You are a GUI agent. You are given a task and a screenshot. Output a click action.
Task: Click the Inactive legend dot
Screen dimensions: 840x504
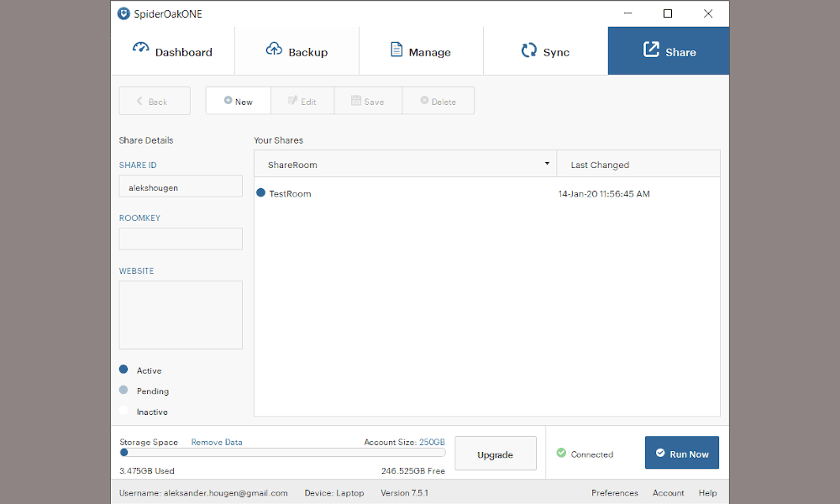click(x=123, y=411)
